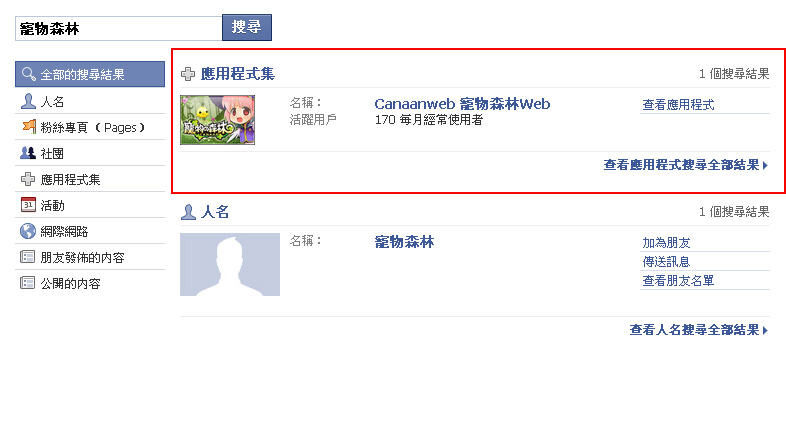
Task: Open the Canaanweb 寵物森林Web application link
Action: click(462, 104)
